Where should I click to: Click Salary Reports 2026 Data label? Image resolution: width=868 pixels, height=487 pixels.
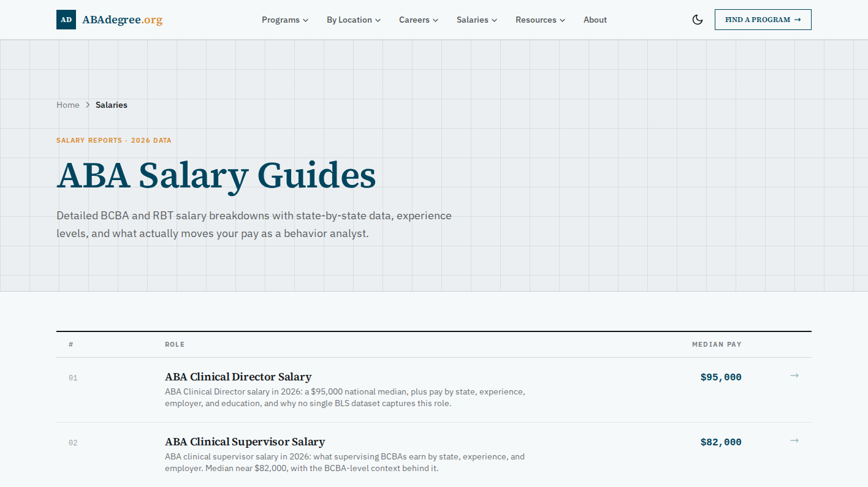pos(114,140)
